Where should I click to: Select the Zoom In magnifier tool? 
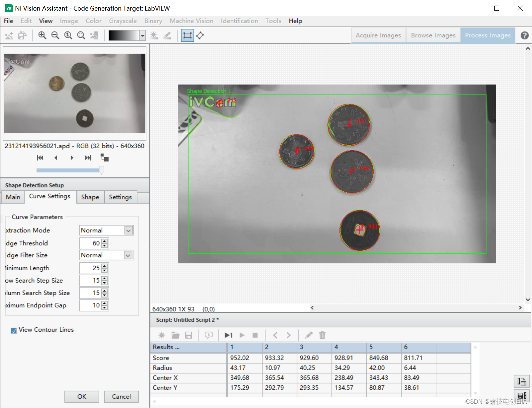(42, 35)
